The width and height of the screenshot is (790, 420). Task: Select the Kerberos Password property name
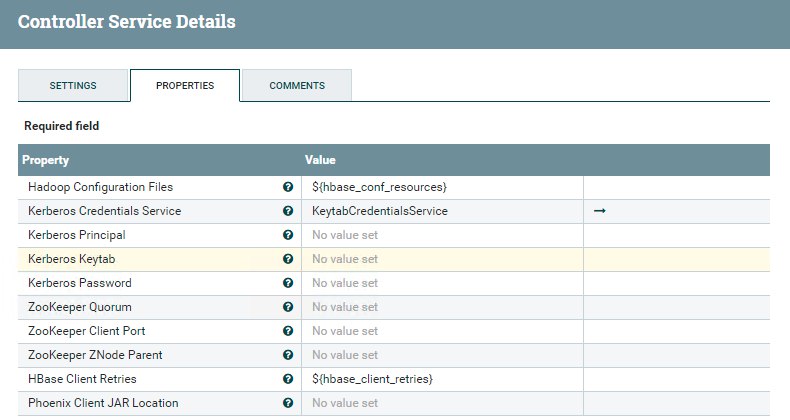(80, 283)
